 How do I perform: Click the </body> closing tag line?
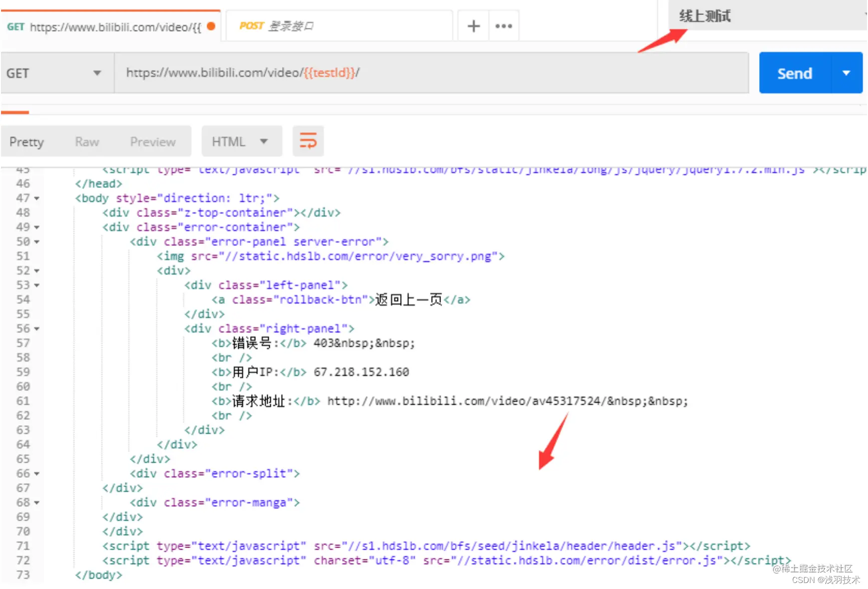[x=98, y=575]
